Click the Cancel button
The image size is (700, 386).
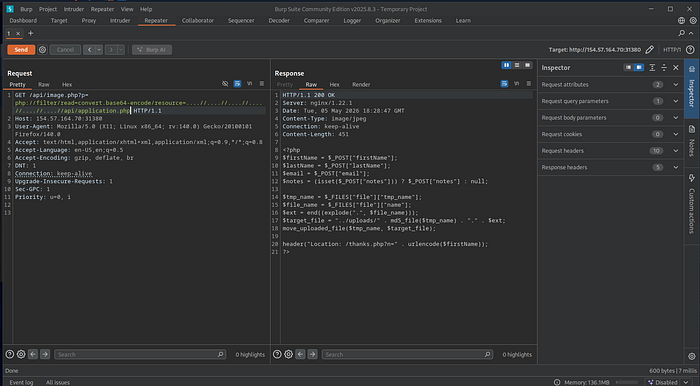coord(65,50)
